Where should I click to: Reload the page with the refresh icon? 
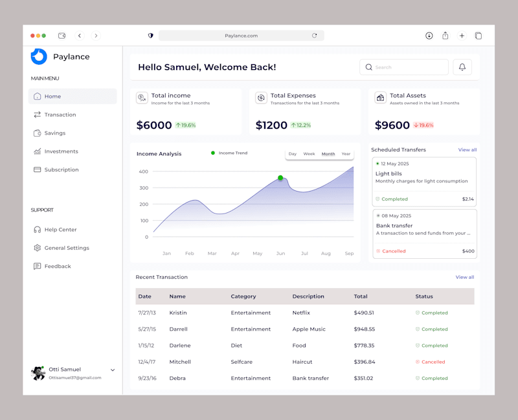(x=314, y=36)
